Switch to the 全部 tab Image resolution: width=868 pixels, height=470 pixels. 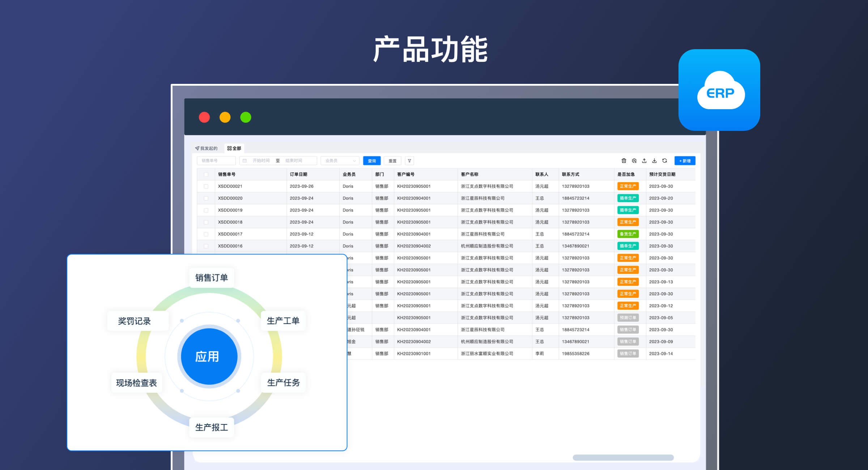pos(235,148)
